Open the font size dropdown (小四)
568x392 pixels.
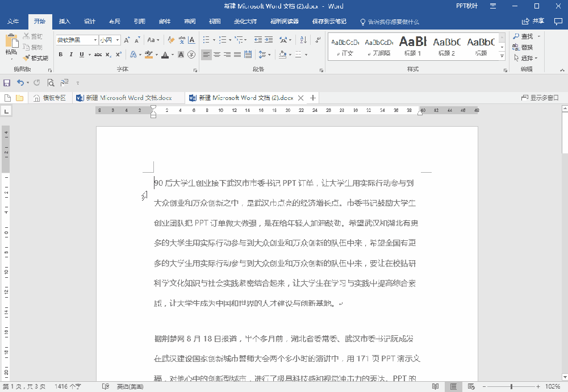pyautogui.click(x=109, y=40)
